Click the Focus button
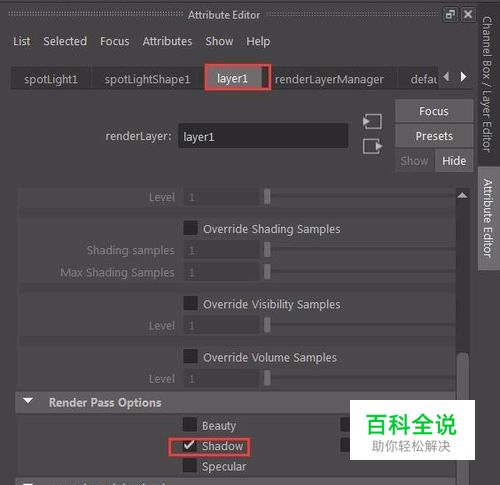 pyautogui.click(x=434, y=111)
